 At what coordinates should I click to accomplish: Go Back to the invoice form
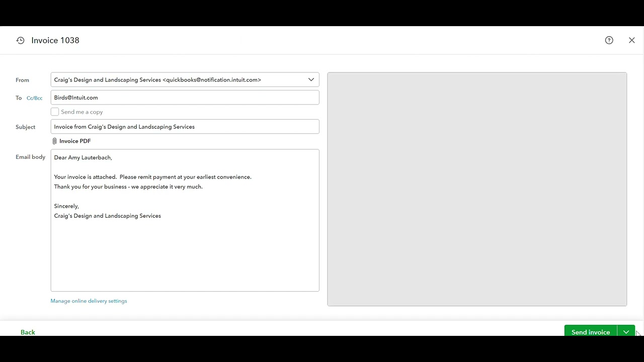tap(28, 332)
